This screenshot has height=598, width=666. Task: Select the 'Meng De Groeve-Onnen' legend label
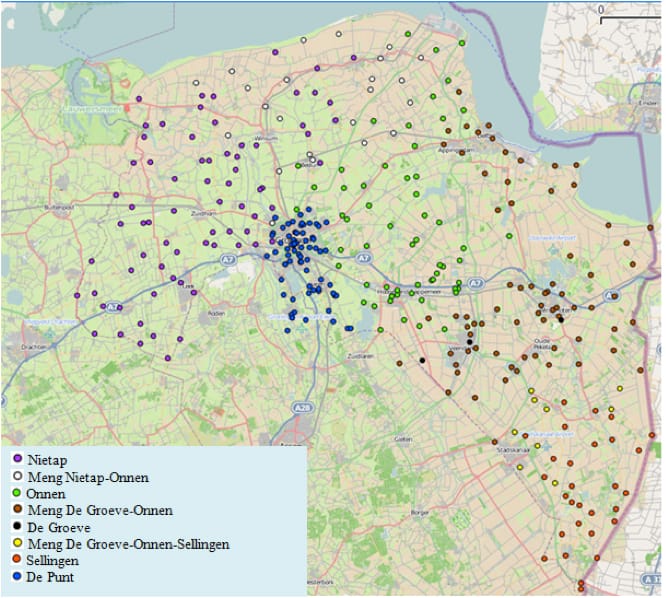(100, 510)
